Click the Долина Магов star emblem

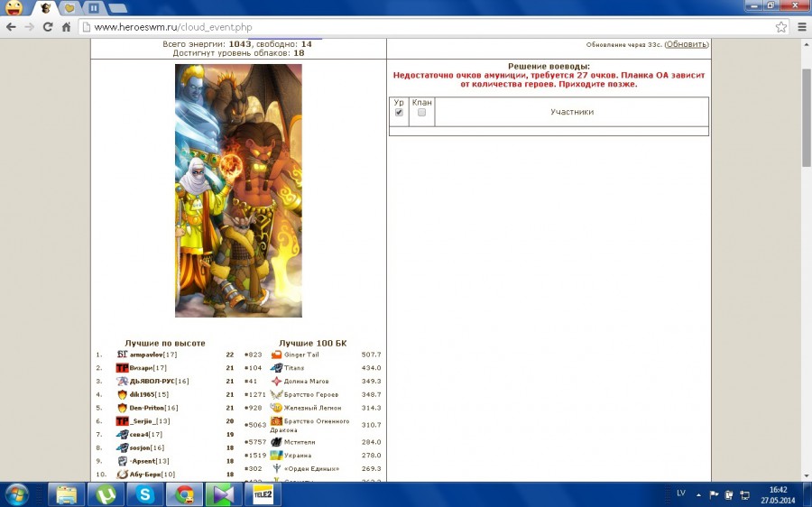[277, 382]
